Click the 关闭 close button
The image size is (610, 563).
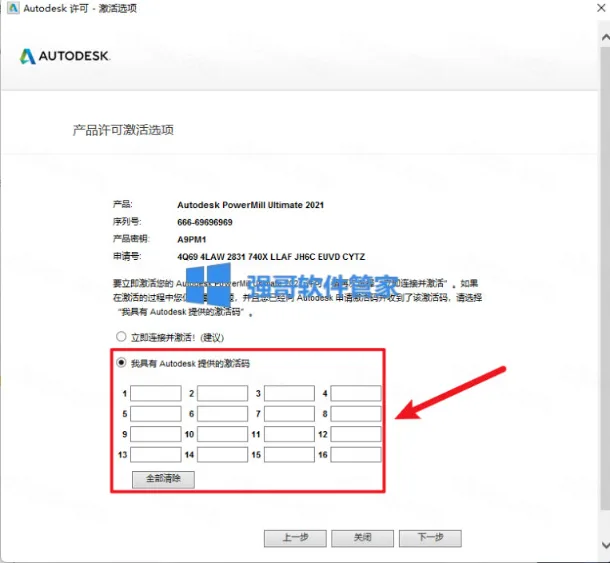[363, 538]
